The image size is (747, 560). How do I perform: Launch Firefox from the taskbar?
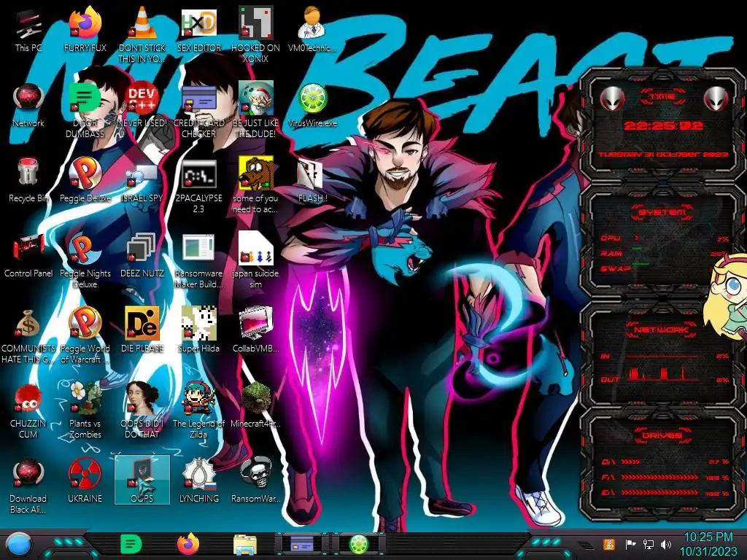pyautogui.click(x=188, y=544)
